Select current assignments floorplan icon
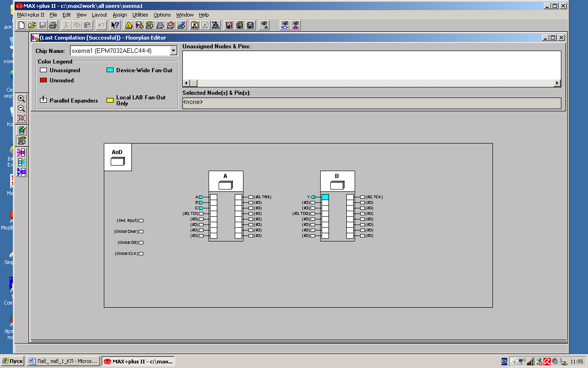Image resolution: width=588 pixels, height=368 pixels. coord(22,131)
